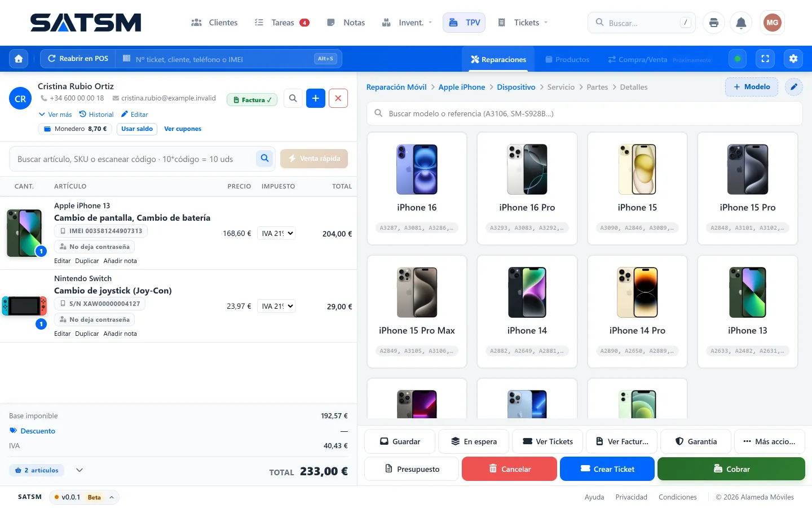Click Presupuesto button

[412, 469]
